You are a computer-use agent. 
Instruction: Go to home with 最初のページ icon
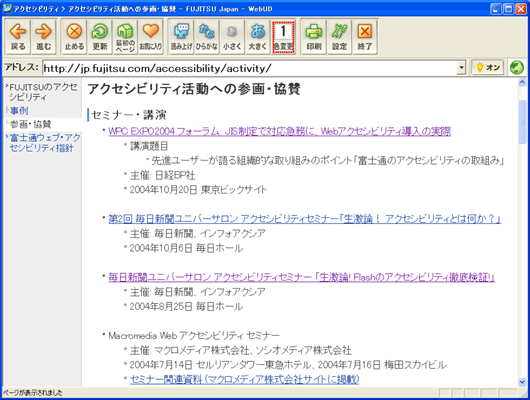point(125,37)
